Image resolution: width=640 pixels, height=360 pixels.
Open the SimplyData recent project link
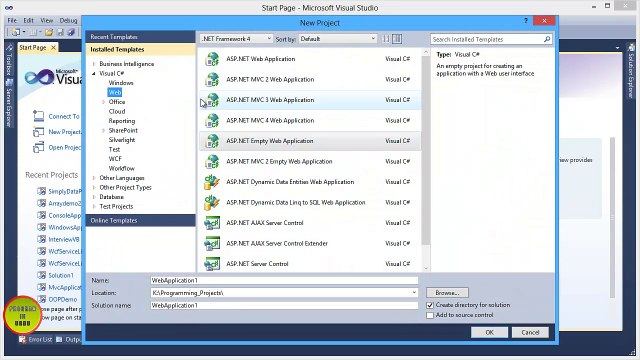[64, 191]
